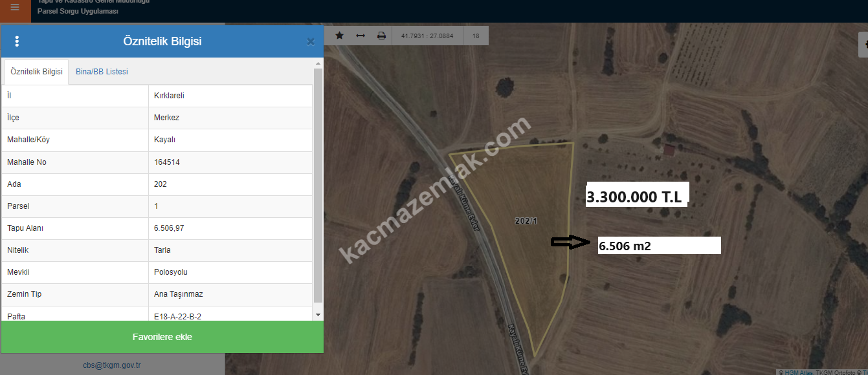868x375 pixels.
Task: Click the 202/1 parcel label on map
Action: point(526,221)
